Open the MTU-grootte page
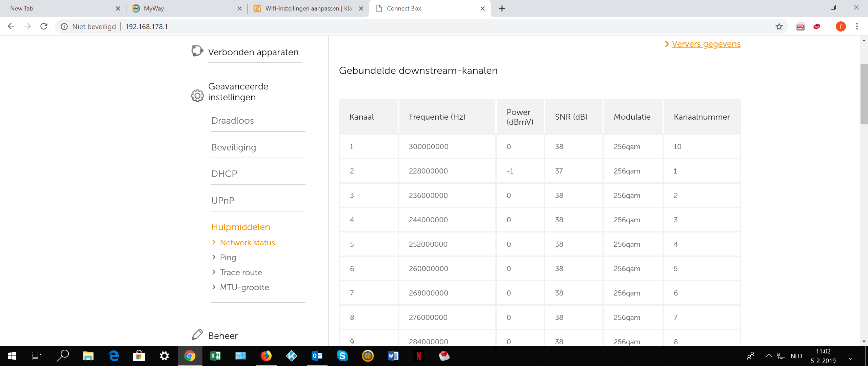This screenshot has height=366, width=868. 244,287
